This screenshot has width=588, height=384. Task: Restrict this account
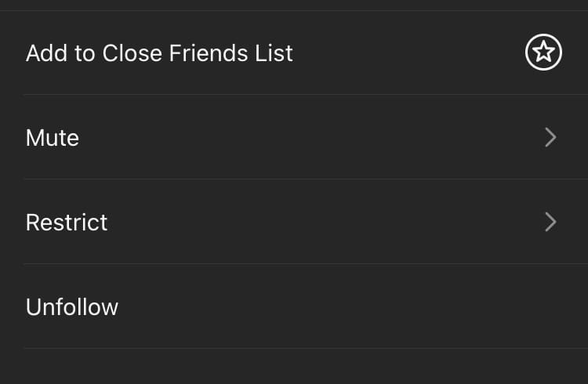[x=67, y=223]
